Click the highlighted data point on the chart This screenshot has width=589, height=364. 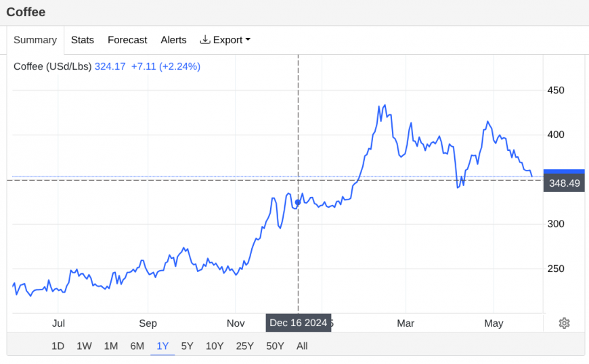(298, 202)
